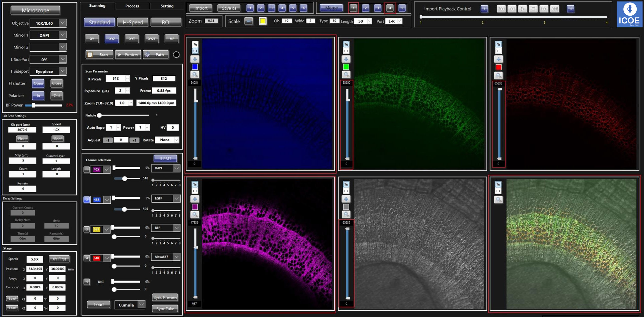Click the round record indicator beside Path
This screenshot has width=644, height=317.
point(176,55)
